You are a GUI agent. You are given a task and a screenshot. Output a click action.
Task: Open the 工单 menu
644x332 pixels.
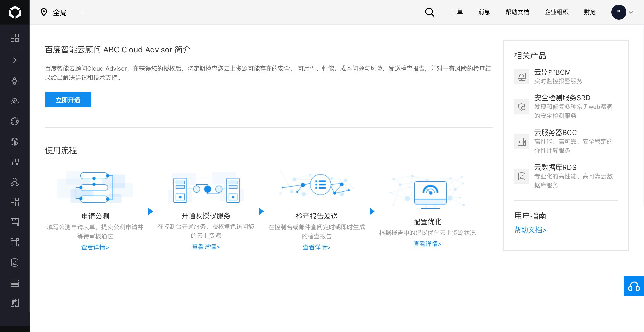click(457, 12)
